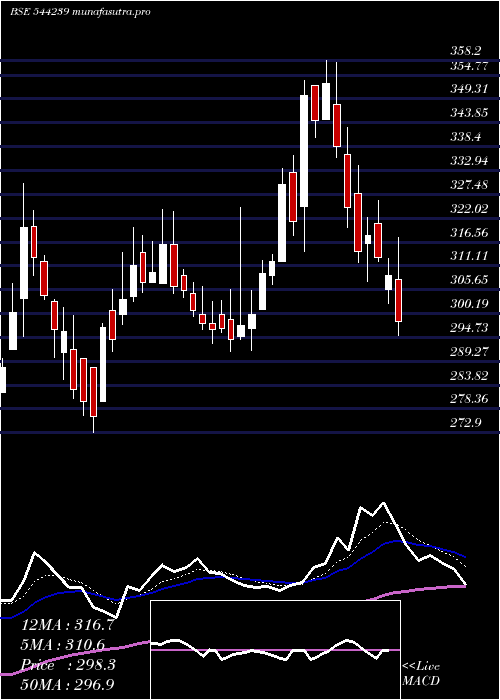Click the last red candlestick on the chart

tap(398, 300)
